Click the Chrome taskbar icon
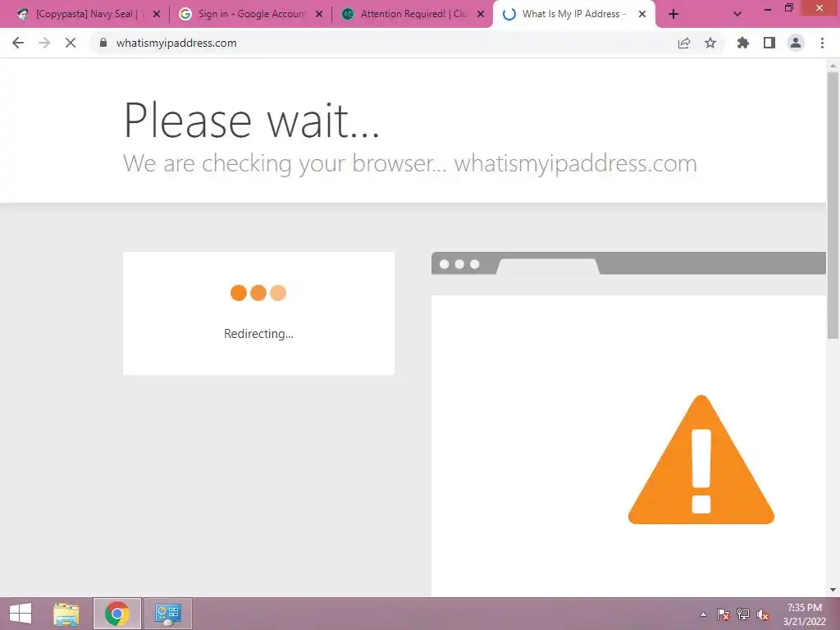This screenshot has height=630, width=840. coord(116,614)
